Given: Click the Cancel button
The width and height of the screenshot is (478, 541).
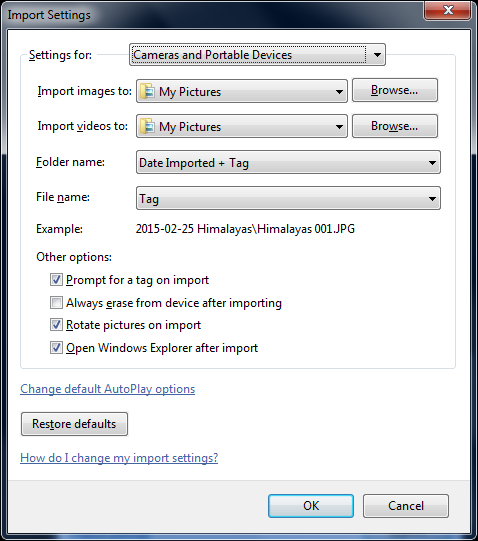Looking at the screenshot, I should tap(406, 506).
